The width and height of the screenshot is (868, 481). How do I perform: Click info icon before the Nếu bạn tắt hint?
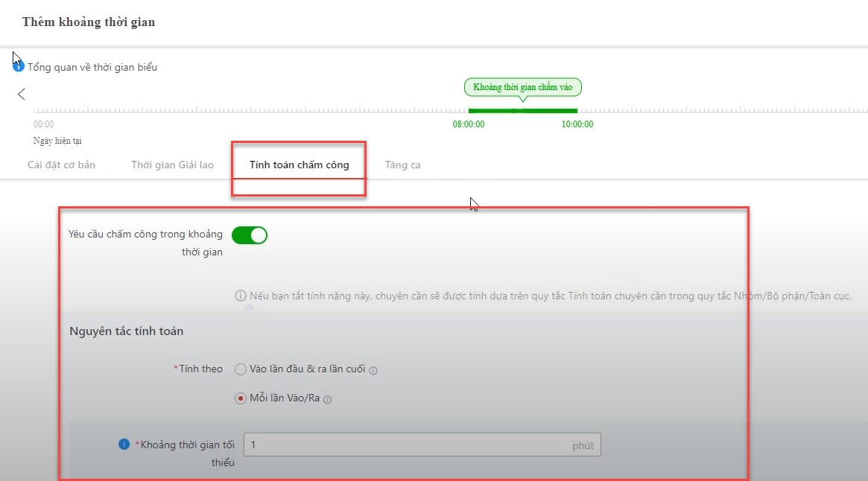(241, 296)
